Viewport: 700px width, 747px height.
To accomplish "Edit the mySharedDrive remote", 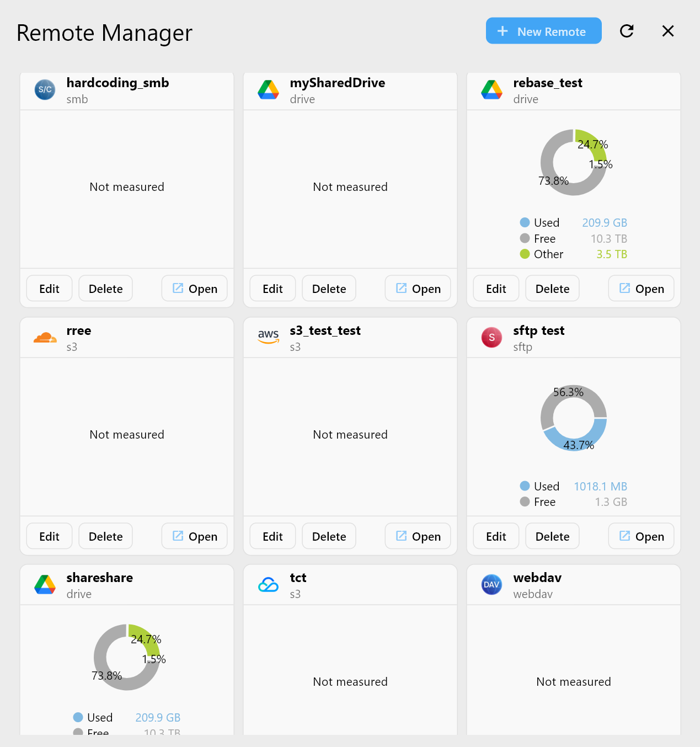I will (272, 288).
